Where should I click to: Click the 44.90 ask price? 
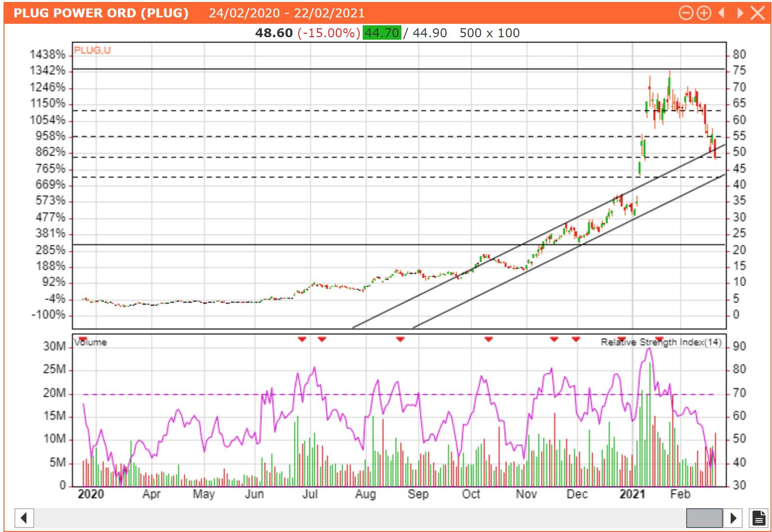[x=430, y=33]
